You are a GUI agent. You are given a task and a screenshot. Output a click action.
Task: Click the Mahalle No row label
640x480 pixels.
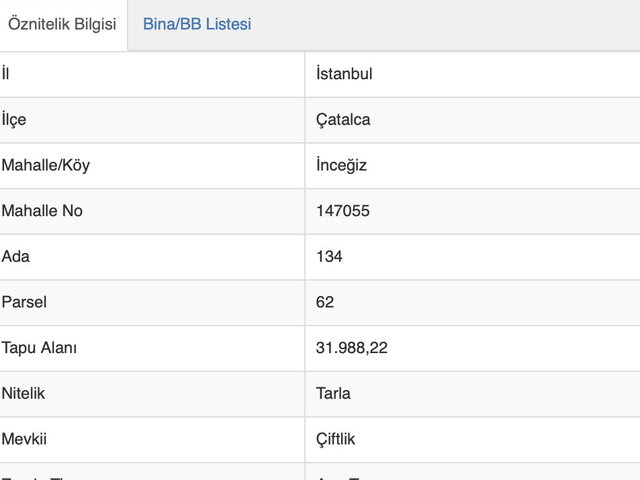pos(42,211)
